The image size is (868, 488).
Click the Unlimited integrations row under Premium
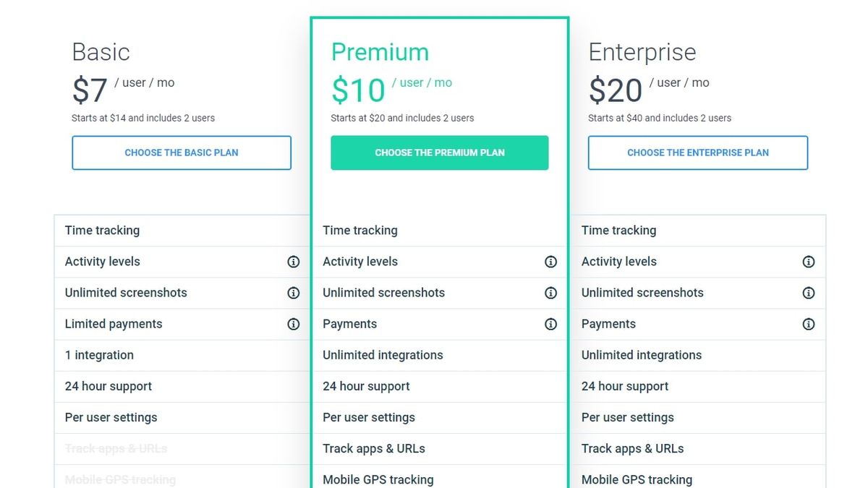[383, 355]
